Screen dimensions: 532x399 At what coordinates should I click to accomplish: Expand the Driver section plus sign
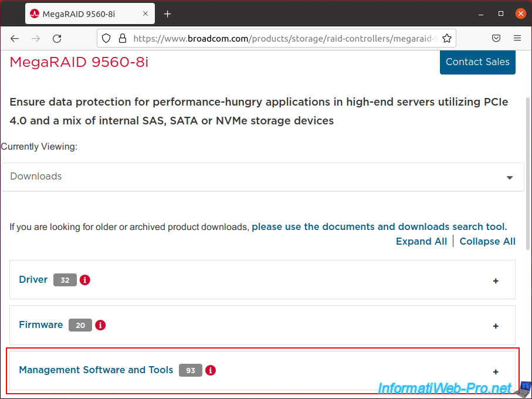coord(496,281)
